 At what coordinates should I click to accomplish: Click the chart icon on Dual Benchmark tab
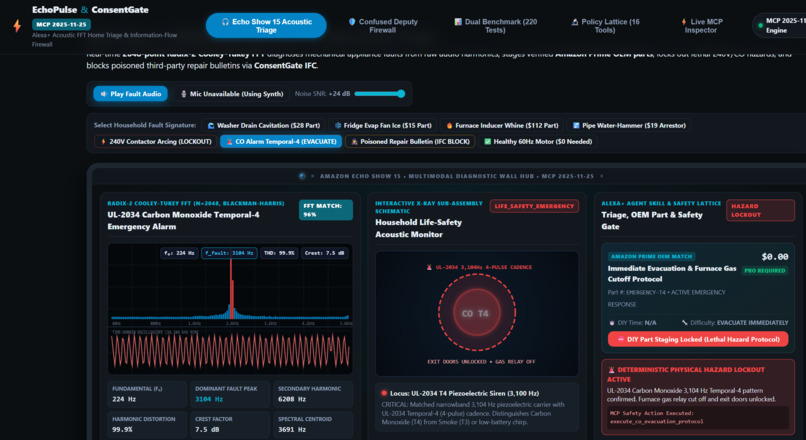coord(458,22)
